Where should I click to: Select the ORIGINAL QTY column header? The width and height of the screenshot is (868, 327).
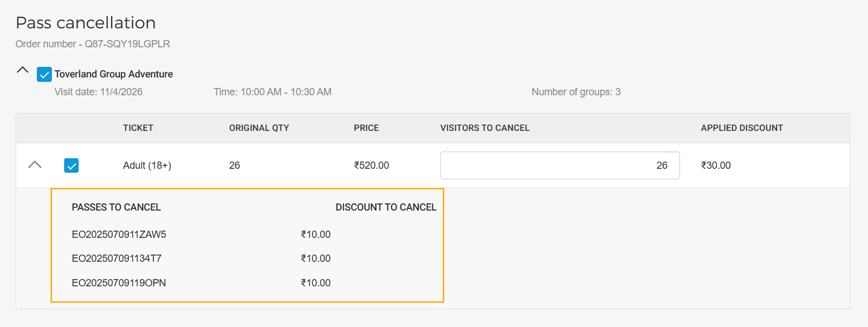[x=259, y=128]
